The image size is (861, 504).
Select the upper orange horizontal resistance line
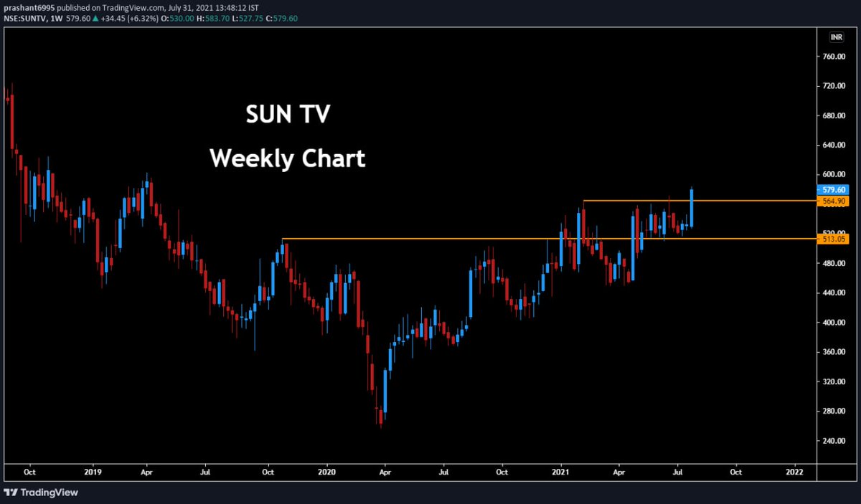point(700,200)
